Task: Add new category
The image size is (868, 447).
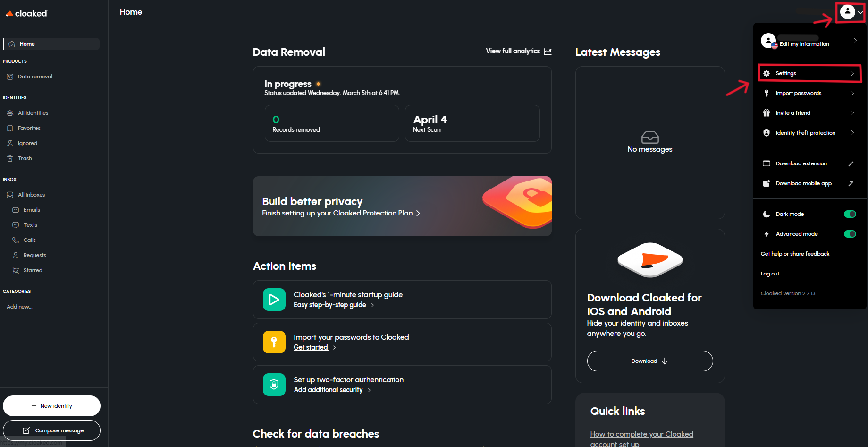Action: click(19, 307)
